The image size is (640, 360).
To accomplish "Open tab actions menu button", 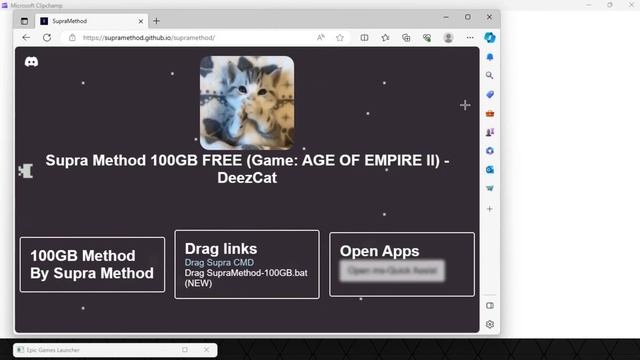I will 24,21.
